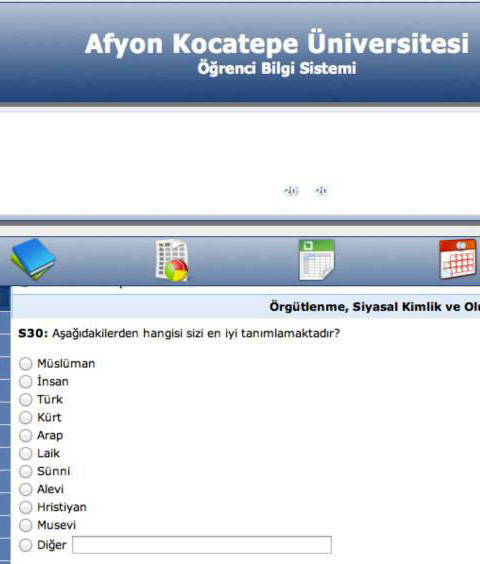Select the Laik radio button
Image resolution: width=480 pixels, height=564 pixels.
pos(26,454)
